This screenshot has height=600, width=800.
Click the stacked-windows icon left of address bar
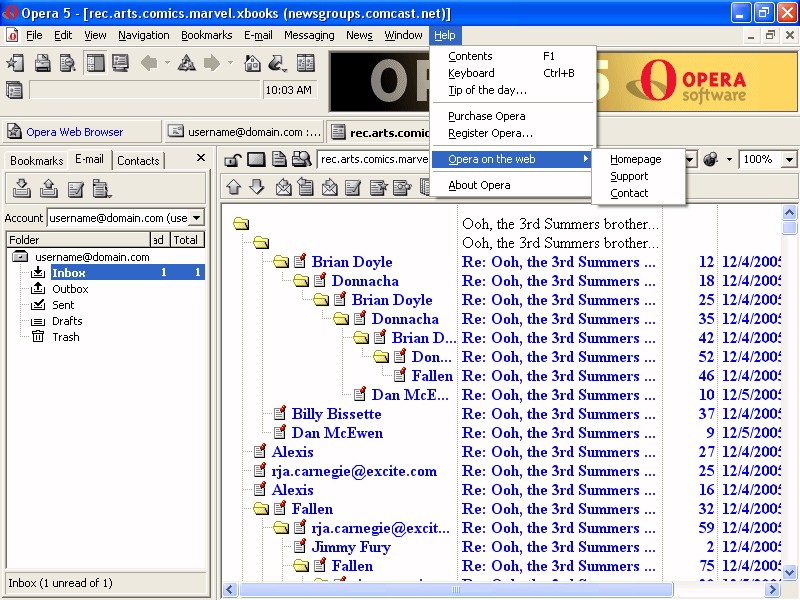point(14,90)
